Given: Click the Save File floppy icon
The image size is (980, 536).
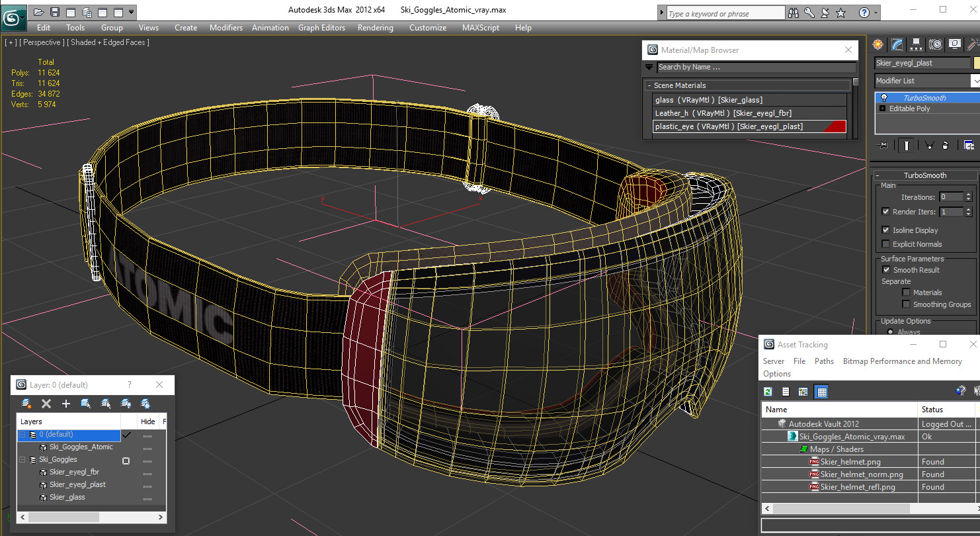Looking at the screenshot, I should coord(55,12).
